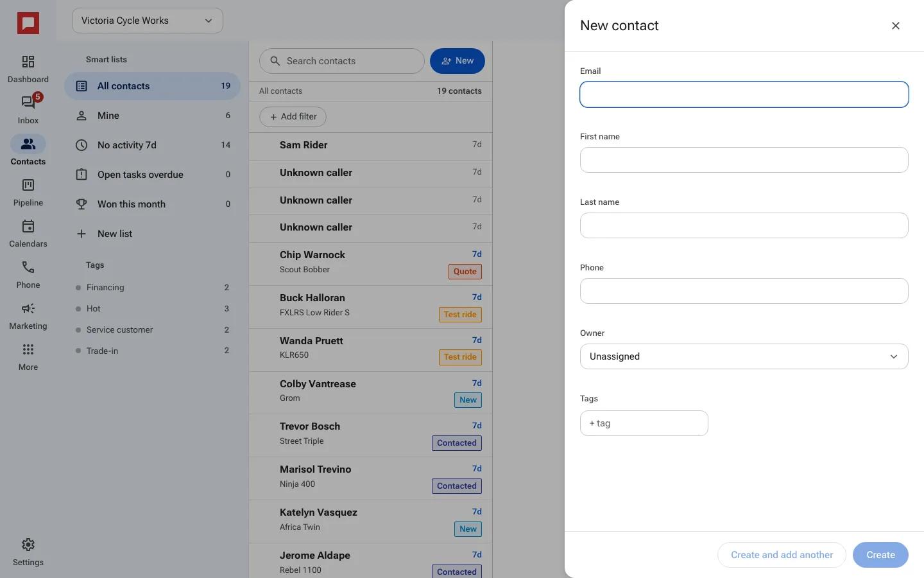This screenshot has width=924, height=578.
Task: Click the + tag input
Action: (644, 423)
